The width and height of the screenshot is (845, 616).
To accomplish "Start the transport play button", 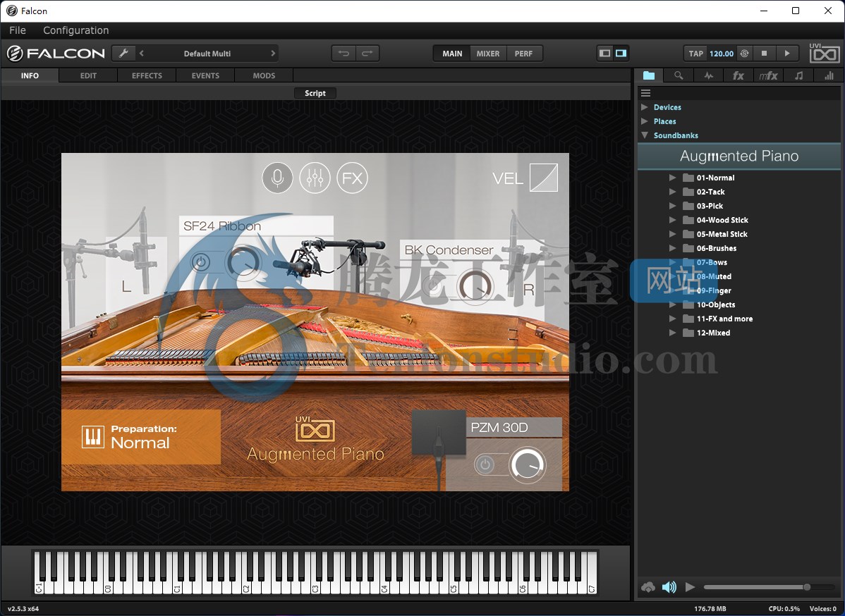I will pyautogui.click(x=786, y=54).
